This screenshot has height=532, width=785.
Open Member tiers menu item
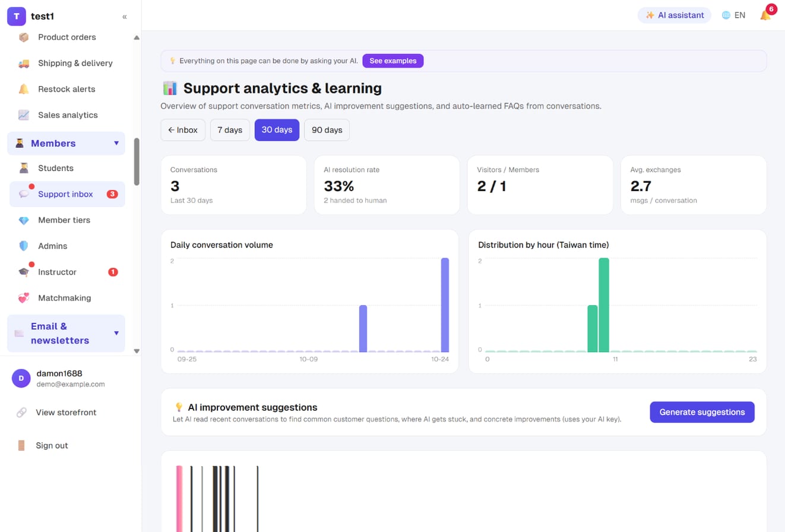[67, 220]
